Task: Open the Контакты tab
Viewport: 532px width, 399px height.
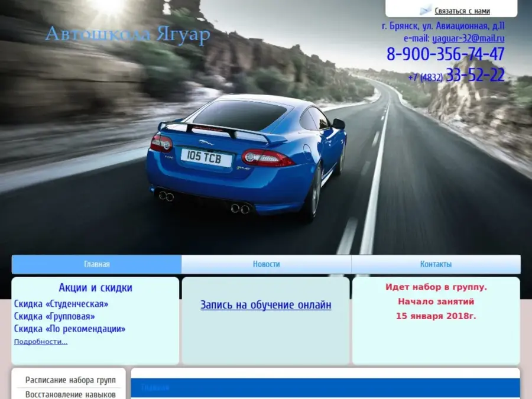Action: 436,264
